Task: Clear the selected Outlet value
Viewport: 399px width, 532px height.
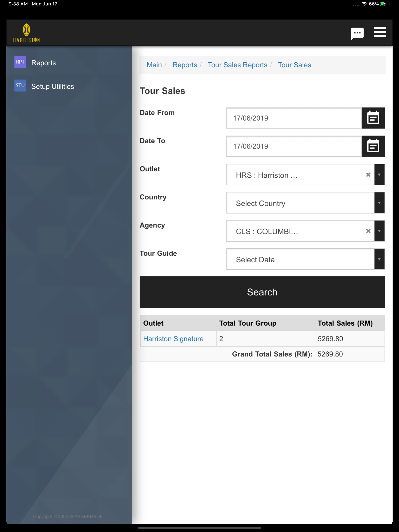Action: pyautogui.click(x=368, y=175)
